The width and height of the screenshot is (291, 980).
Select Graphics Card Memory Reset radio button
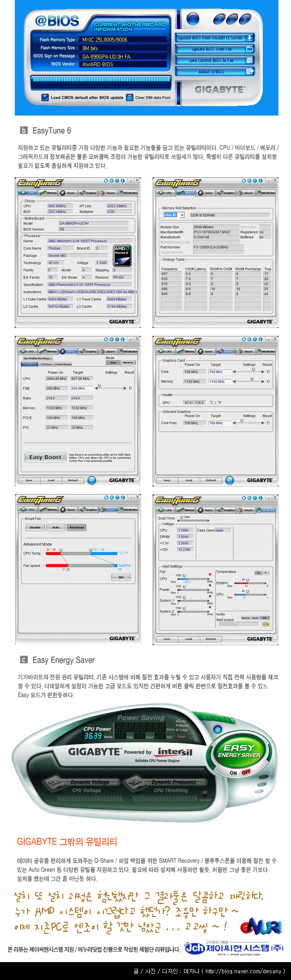pyautogui.click(x=268, y=382)
